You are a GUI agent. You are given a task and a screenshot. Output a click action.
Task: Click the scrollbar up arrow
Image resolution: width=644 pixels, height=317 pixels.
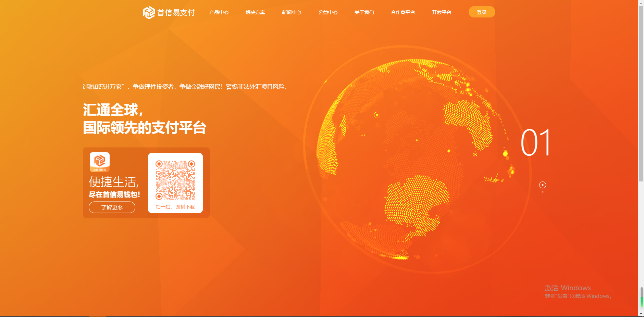tap(641, 2)
